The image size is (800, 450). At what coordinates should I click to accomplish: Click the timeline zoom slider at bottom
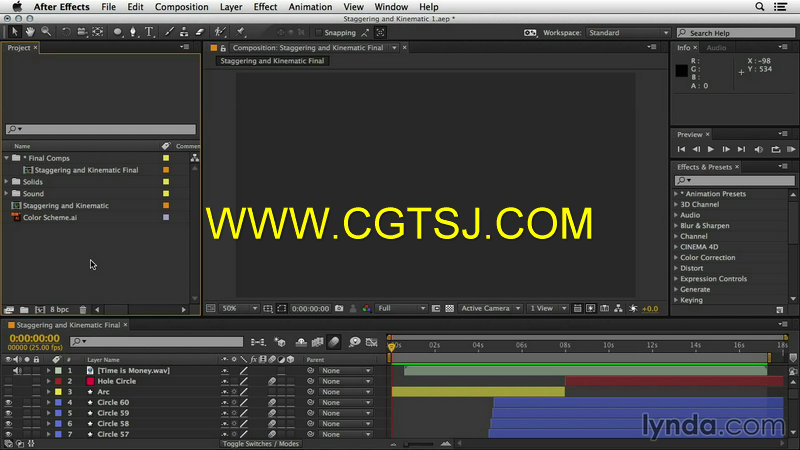(x=418, y=444)
